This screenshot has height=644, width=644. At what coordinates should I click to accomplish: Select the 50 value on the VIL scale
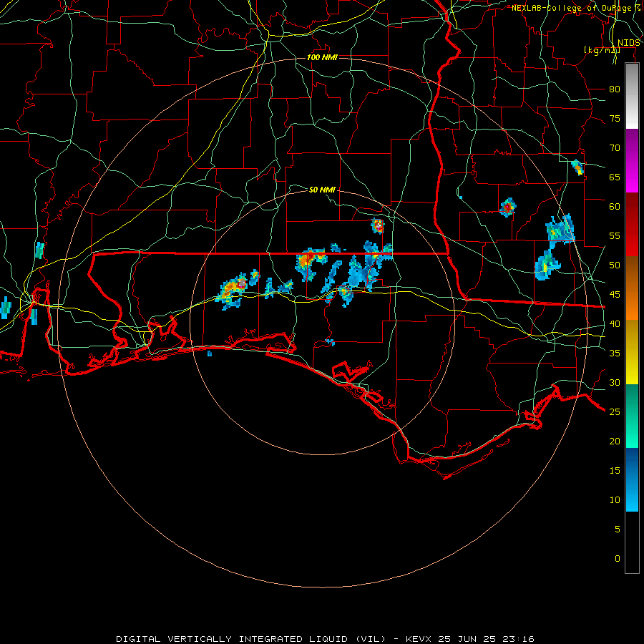pyautogui.click(x=615, y=265)
